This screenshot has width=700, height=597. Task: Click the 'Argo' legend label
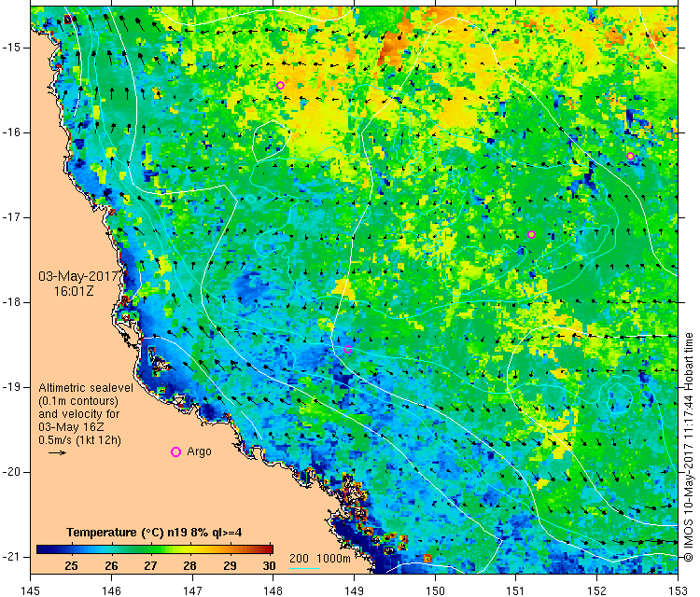(199, 451)
